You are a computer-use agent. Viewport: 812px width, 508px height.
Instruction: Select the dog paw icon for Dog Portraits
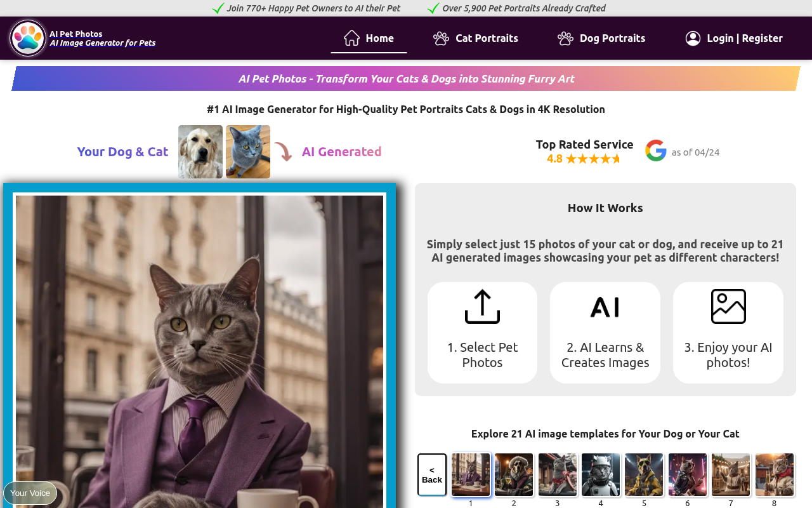pos(564,38)
